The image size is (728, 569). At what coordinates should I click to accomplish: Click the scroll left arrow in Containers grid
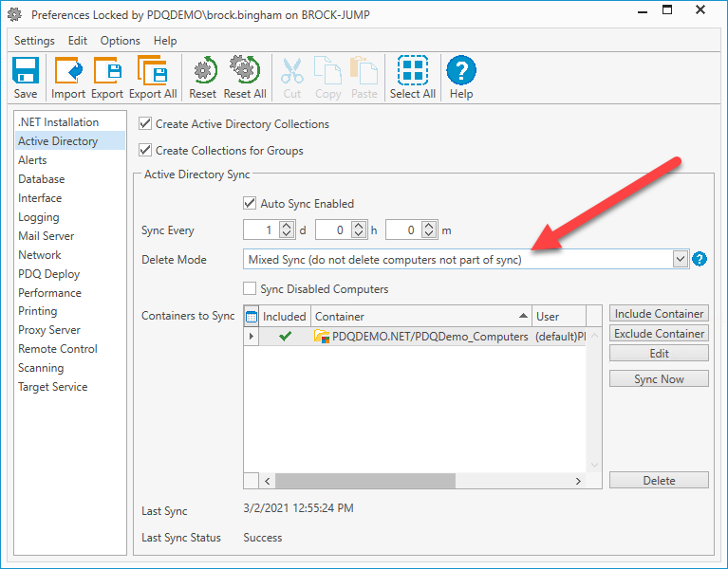[x=267, y=481]
